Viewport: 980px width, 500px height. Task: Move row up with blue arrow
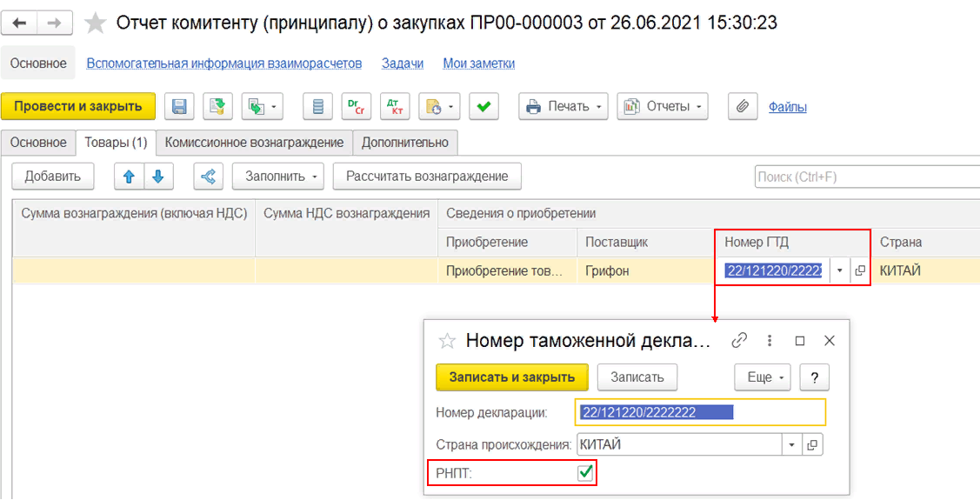pos(130,177)
